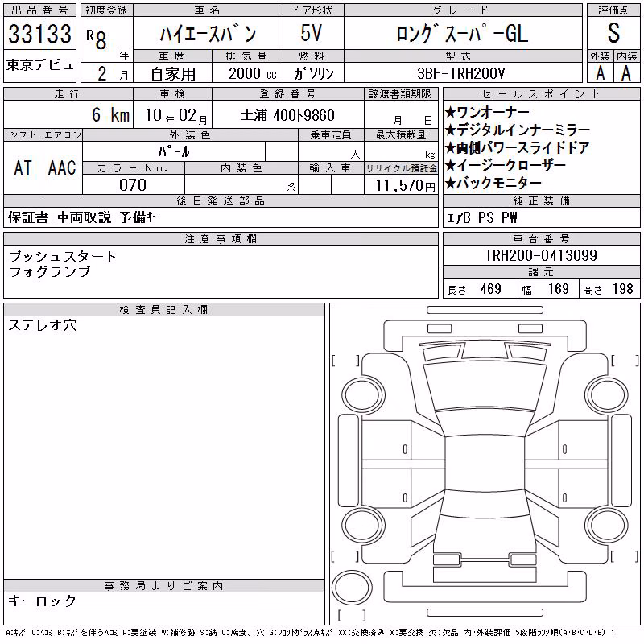The height and width of the screenshot is (644, 644).
Task: Click spare tire circle in diagram
Action: 352,587
